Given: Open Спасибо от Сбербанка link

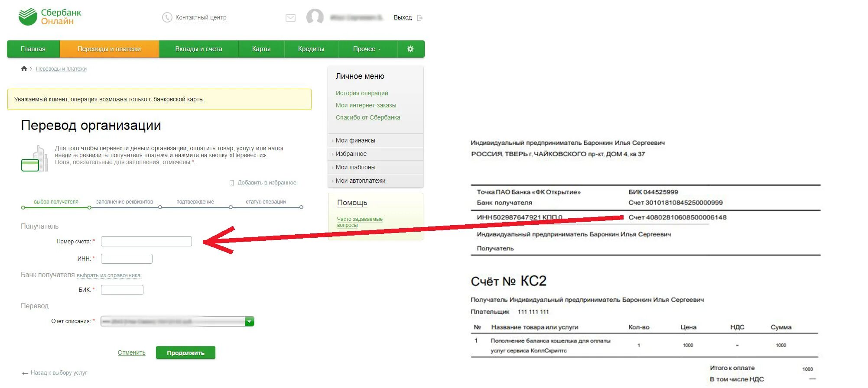Looking at the screenshot, I should point(368,117).
